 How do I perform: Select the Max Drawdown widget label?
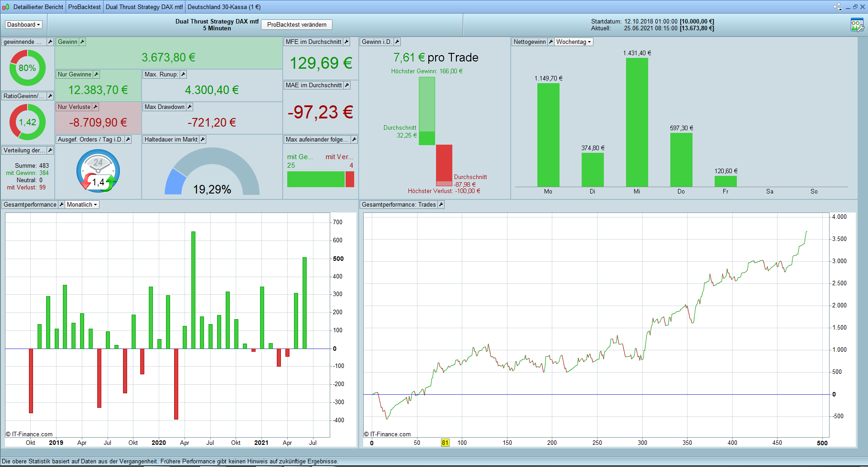click(165, 107)
